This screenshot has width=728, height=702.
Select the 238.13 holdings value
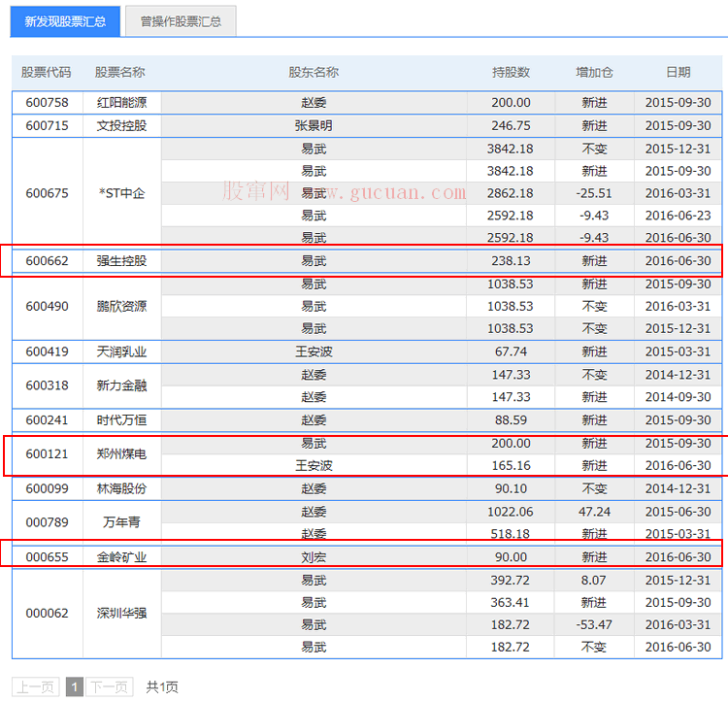pos(511,261)
